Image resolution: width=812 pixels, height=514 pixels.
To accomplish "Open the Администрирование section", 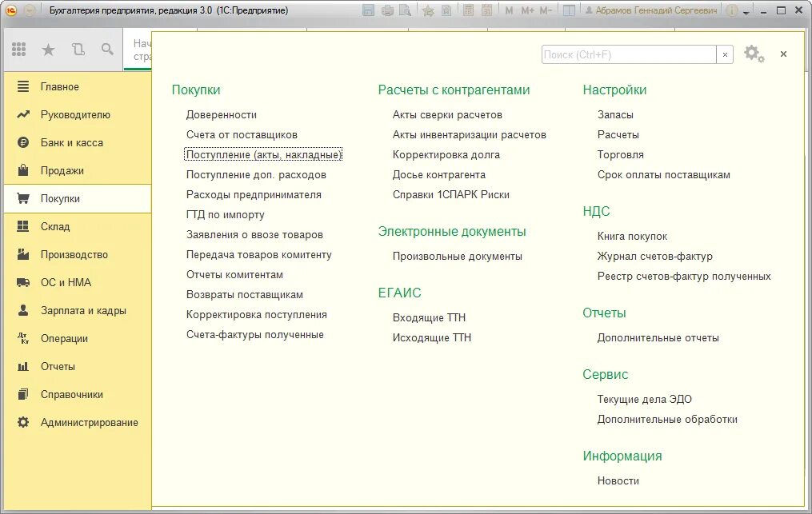I will [x=78, y=422].
